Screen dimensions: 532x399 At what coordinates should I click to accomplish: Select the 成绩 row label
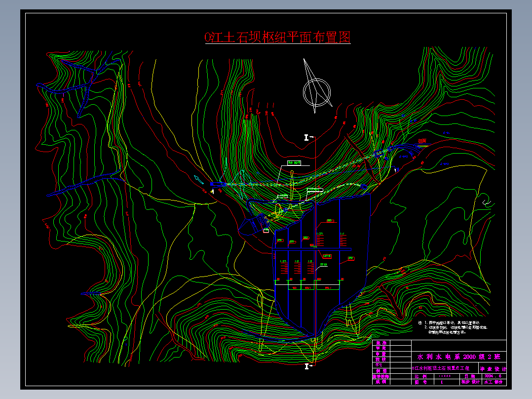point(381,382)
